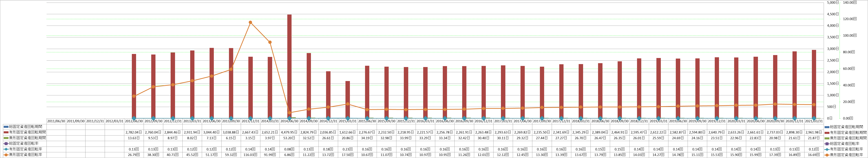The width and height of the screenshot is (868, 158).
Task: Select the 2011/06/30 date header
Action: pyautogui.click(x=56, y=121)
